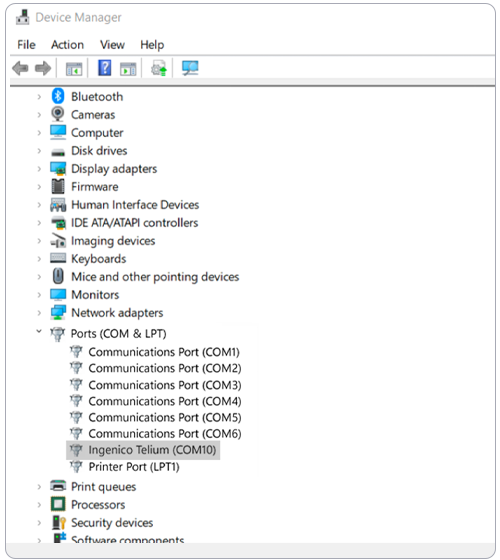Select Mice and other pointing devices label
This screenshot has height=560, width=500.
tap(155, 277)
